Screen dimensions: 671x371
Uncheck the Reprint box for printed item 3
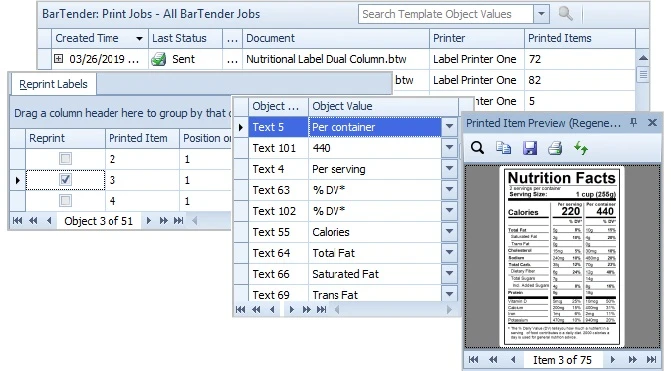pos(65,180)
